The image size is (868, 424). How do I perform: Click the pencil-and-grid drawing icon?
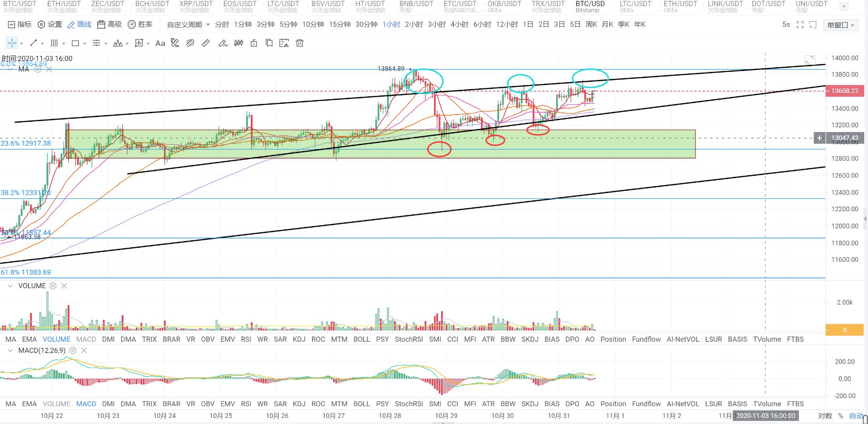click(175, 43)
